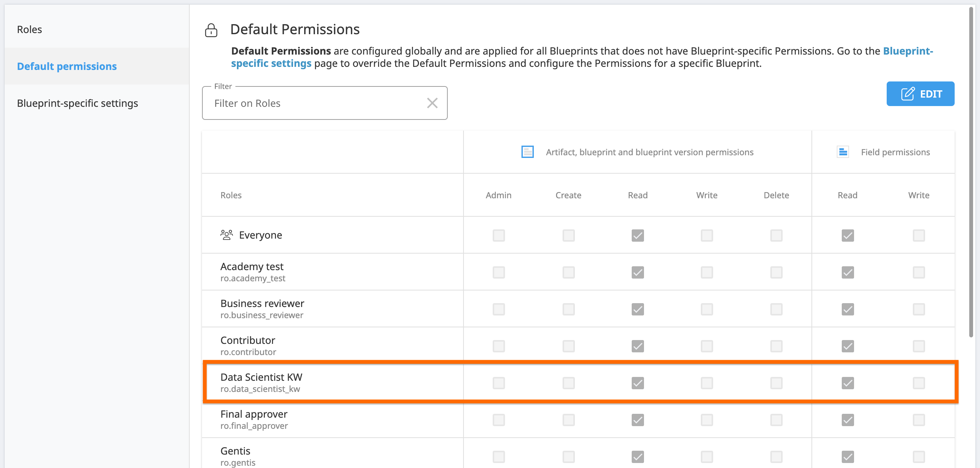Viewport: 980px width, 468px height.
Task: Select the Everyone role row label
Action: click(x=260, y=235)
